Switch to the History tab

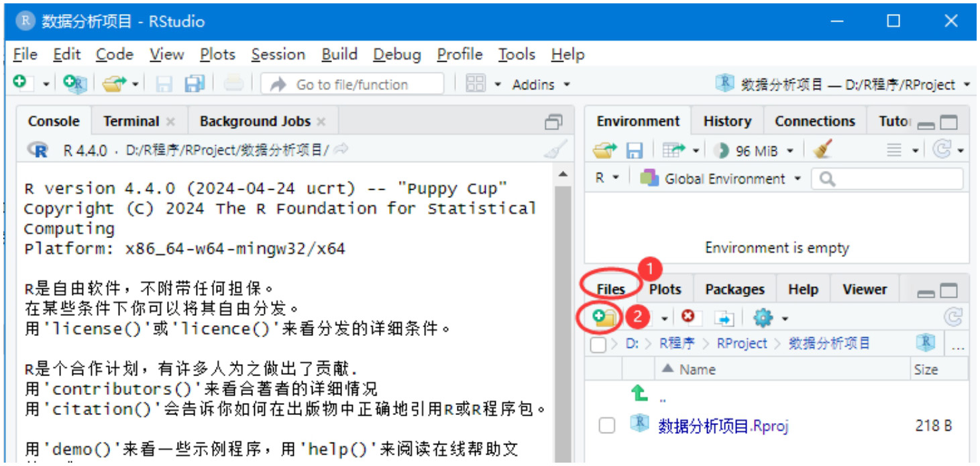[727, 121]
